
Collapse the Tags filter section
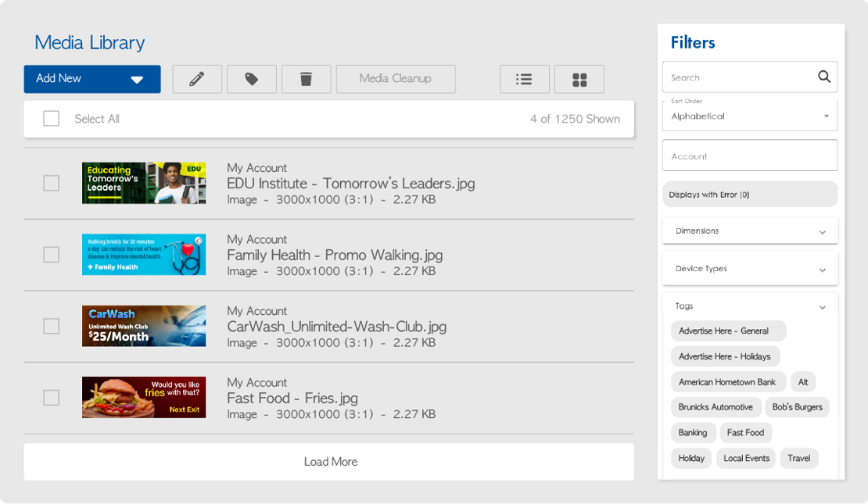pyautogui.click(x=822, y=307)
